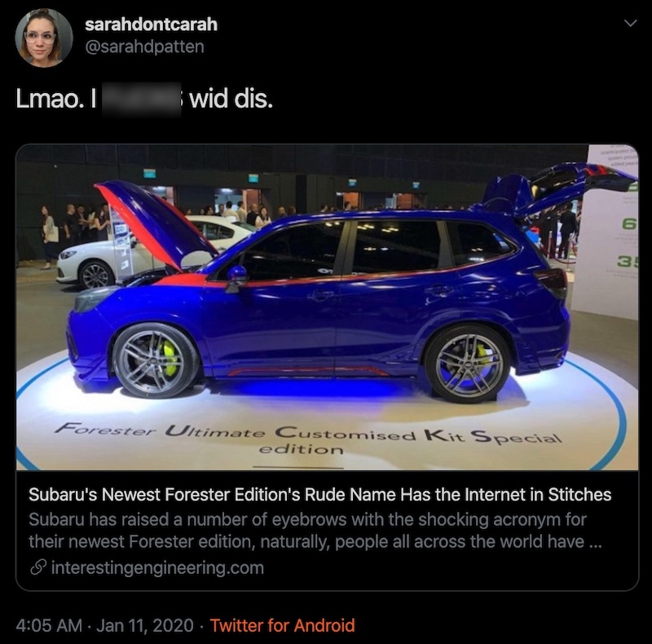This screenshot has width=652, height=644.
Task: Select the Jan 11, 2020 date
Action: [x=145, y=625]
